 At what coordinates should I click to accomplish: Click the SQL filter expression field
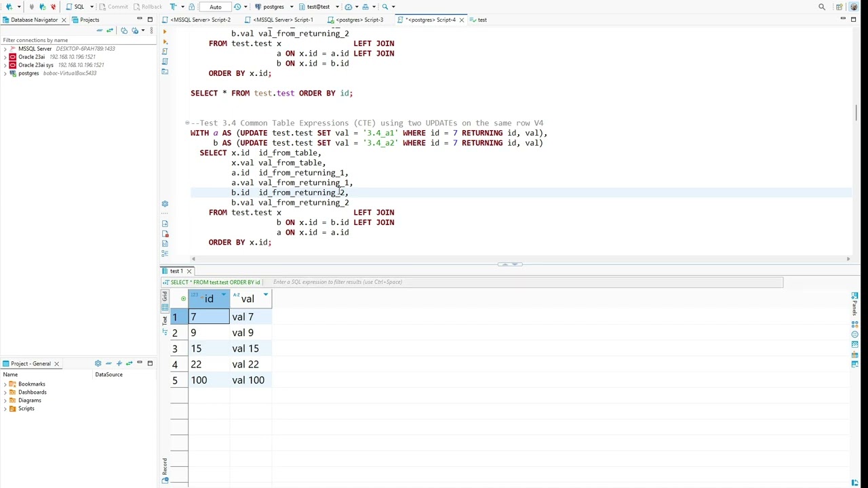click(x=526, y=282)
